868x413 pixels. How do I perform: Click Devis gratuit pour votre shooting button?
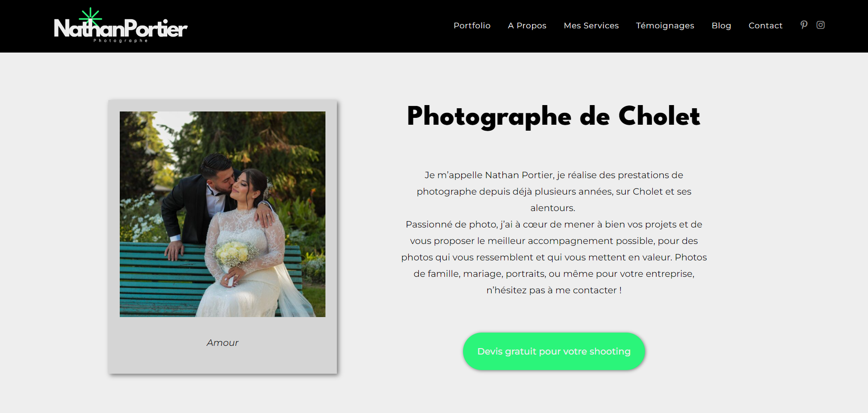click(x=554, y=351)
